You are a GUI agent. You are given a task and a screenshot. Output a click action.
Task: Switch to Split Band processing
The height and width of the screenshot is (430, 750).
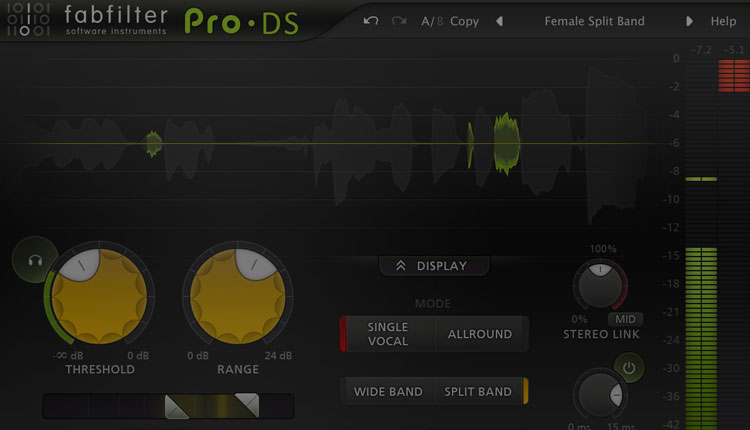coord(480,391)
